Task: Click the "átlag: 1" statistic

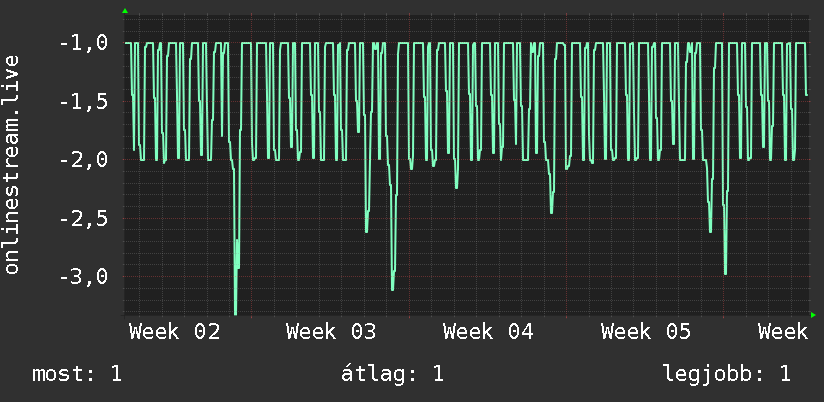Action: pyautogui.click(x=392, y=374)
